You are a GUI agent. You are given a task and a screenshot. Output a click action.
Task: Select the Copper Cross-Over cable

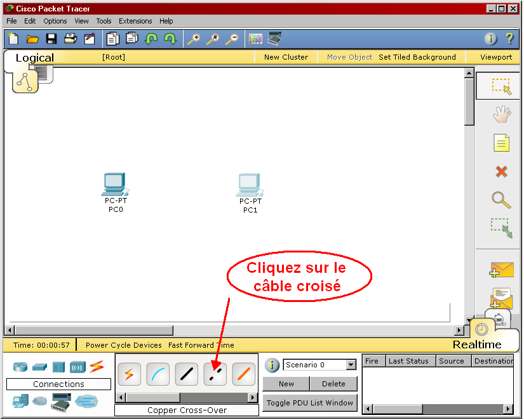click(x=215, y=374)
